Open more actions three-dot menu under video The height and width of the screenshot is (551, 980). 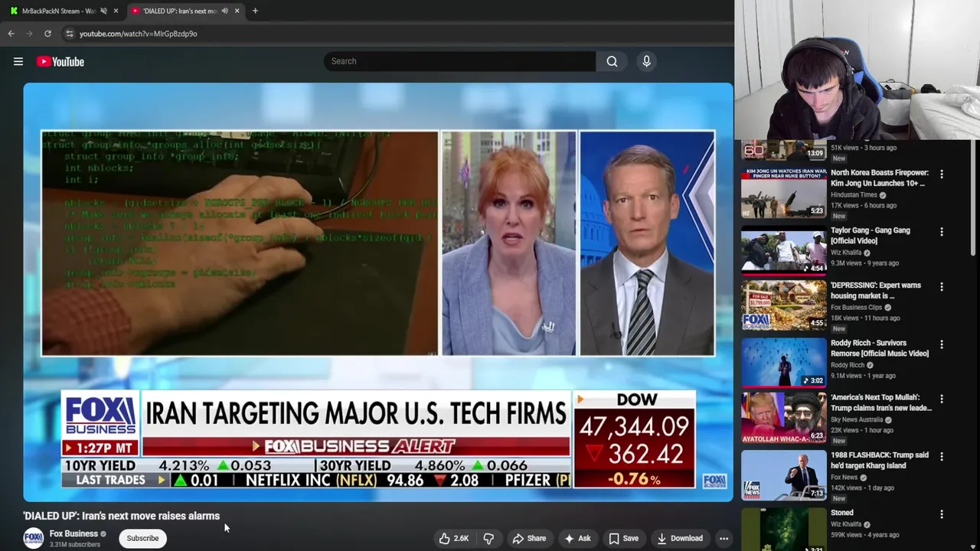724,538
